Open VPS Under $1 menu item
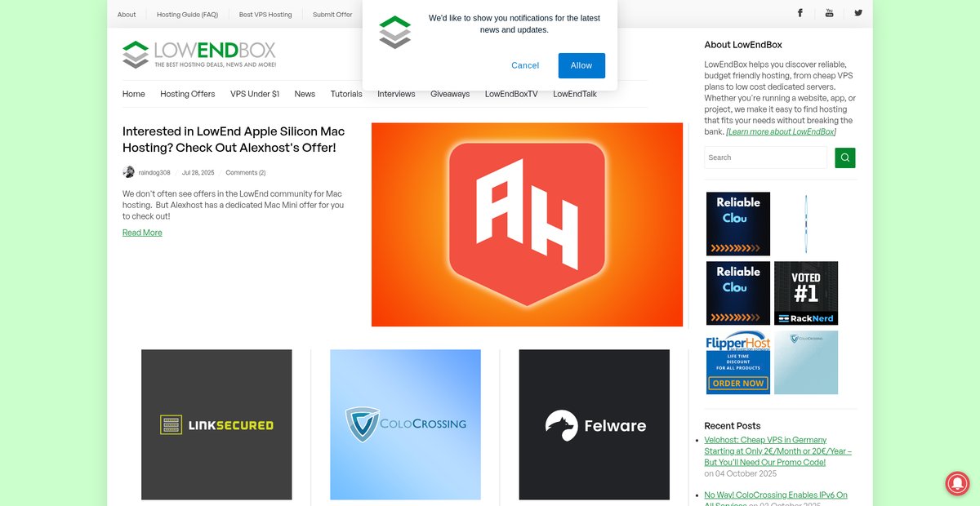Screen dimensions: 980x506 pyautogui.click(x=255, y=94)
